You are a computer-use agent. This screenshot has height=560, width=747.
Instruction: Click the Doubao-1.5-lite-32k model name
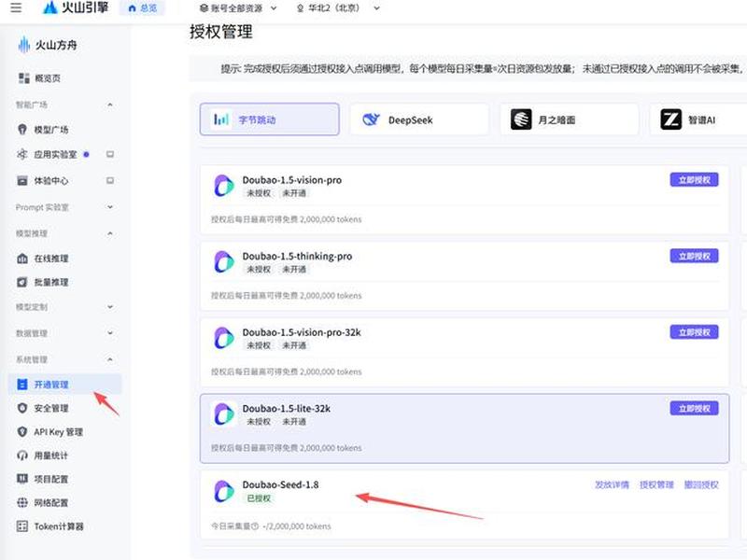click(x=287, y=409)
